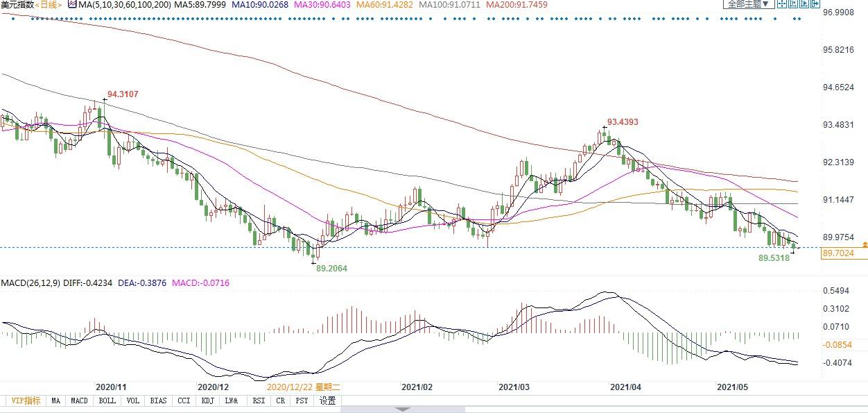868x413 pixels.
Task: Click the chart playback arrow icon
Action: pyautogui.click(x=804, y=3)
